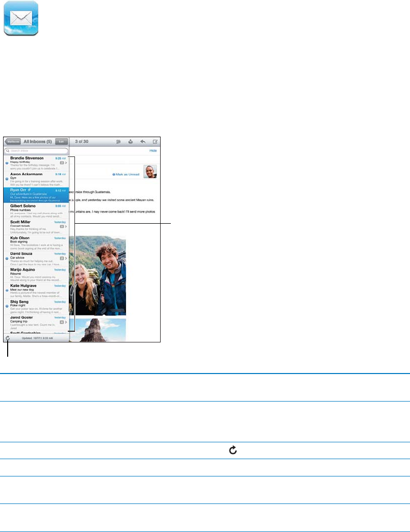Click the 9:18 AM timestamp on Aaron's message
This screenshot has height=532, width=410.
[61, 174]
